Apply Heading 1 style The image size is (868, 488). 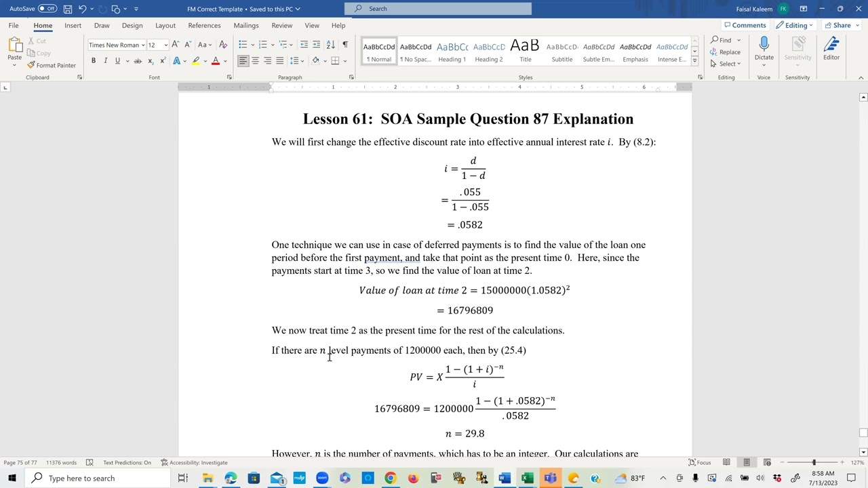click(452, 52)
